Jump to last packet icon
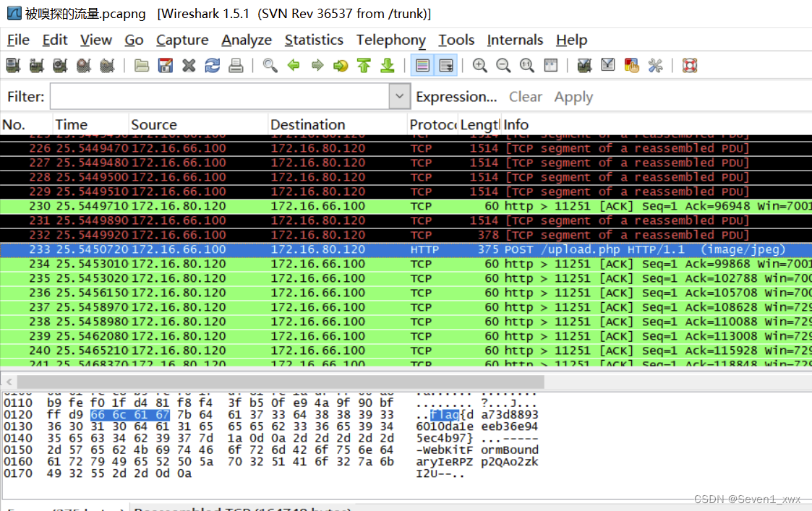Viewport: 812px width, 511px height. [388, 65]
